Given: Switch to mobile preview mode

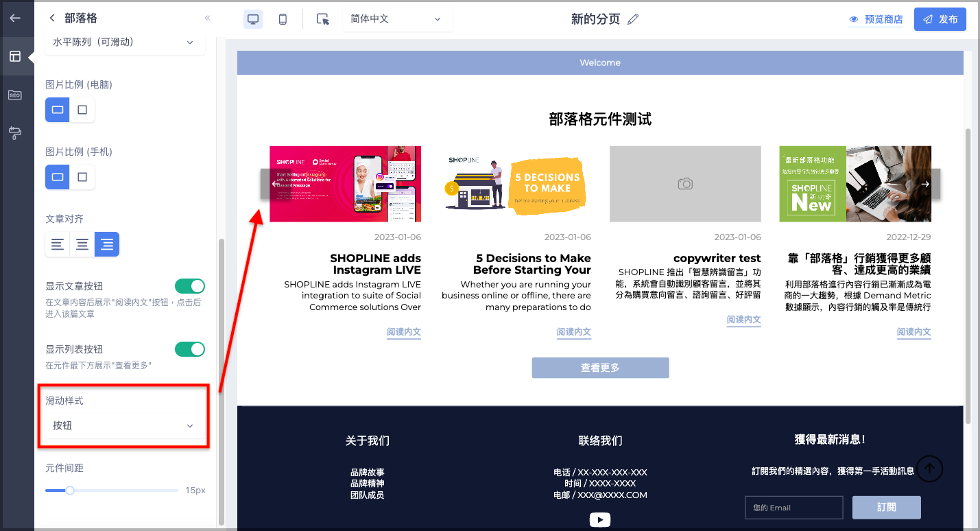Looking at the screenshot, I should [283, 19].
